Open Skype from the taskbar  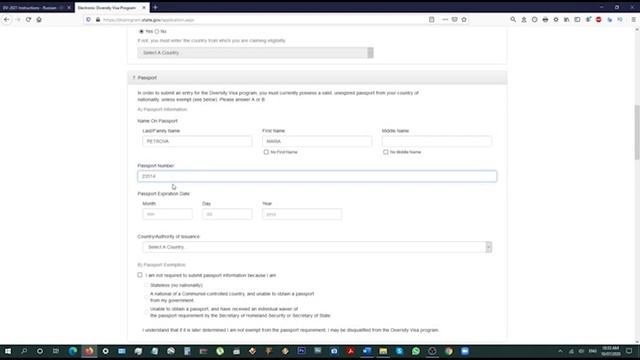[x=399, y=351]
